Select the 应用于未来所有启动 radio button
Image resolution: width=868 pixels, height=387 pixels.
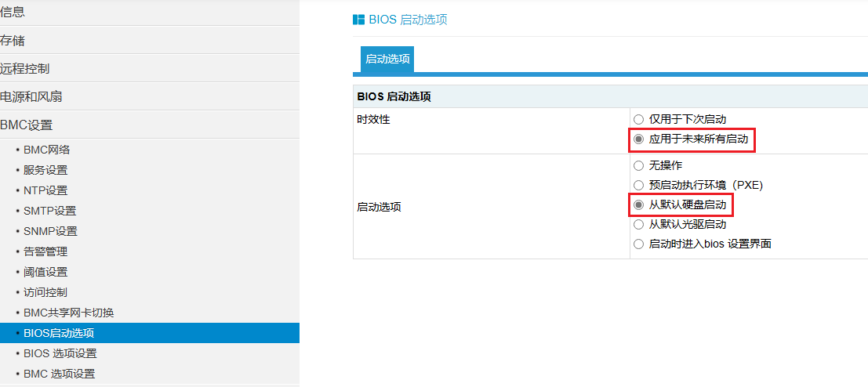coord(638,139)
